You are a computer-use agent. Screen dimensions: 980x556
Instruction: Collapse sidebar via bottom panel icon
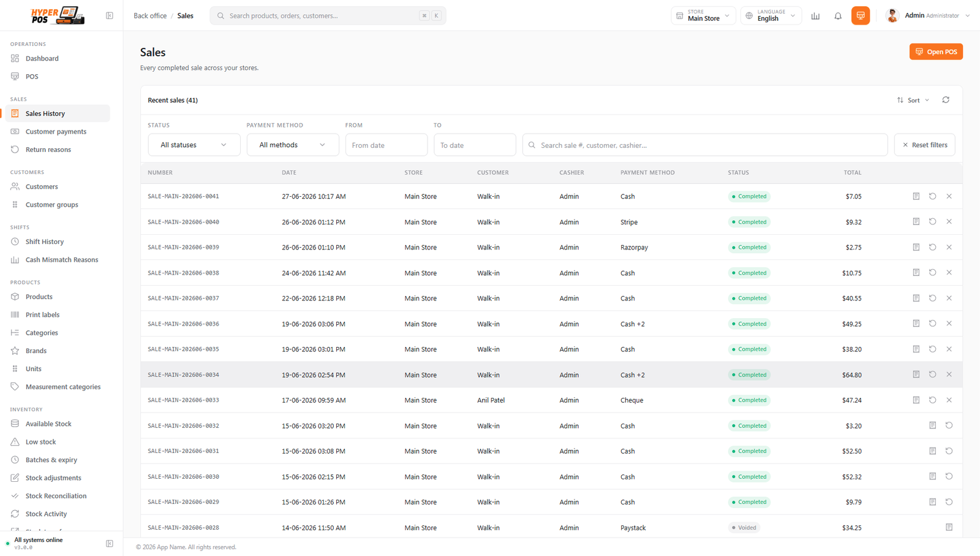coord(110,543)
